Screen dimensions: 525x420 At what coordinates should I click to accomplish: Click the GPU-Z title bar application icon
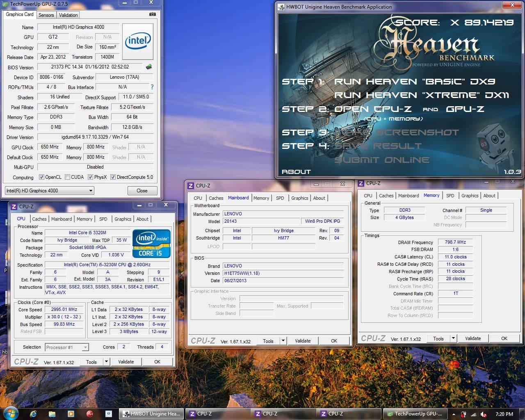pos(5,4)
